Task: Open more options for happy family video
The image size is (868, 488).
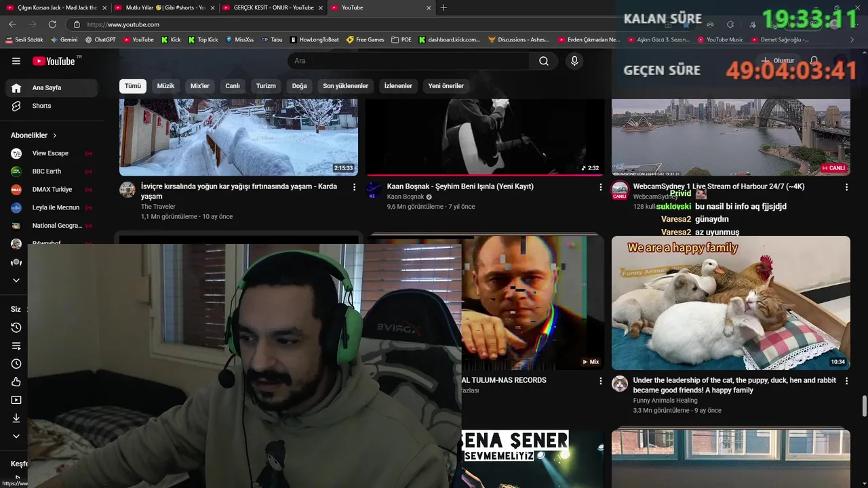Action: 846,381
